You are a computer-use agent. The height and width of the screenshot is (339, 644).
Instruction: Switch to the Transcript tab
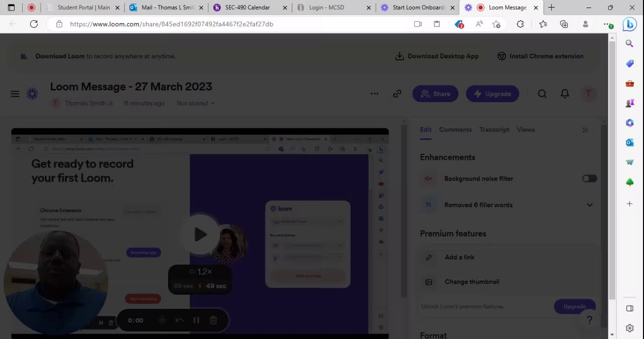pos(494,130)
